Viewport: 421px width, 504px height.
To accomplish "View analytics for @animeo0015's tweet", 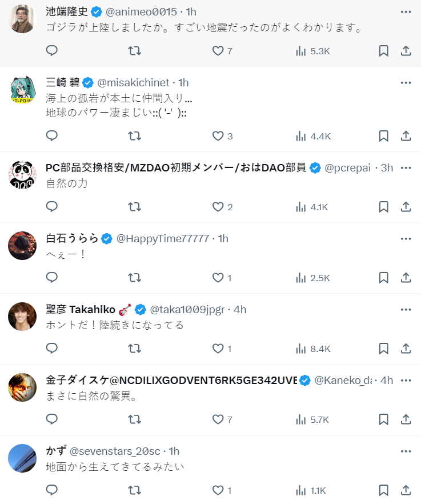I will pos(313,51).
